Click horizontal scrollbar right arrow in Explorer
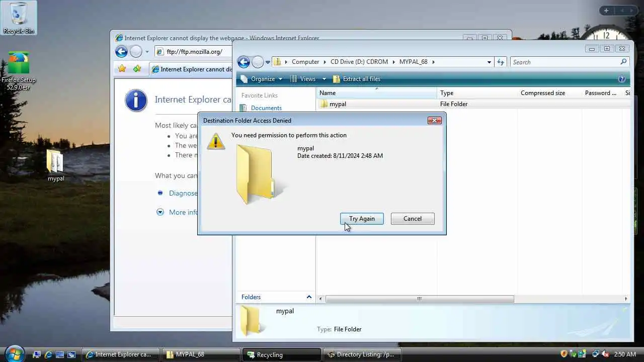 point(626,299)
